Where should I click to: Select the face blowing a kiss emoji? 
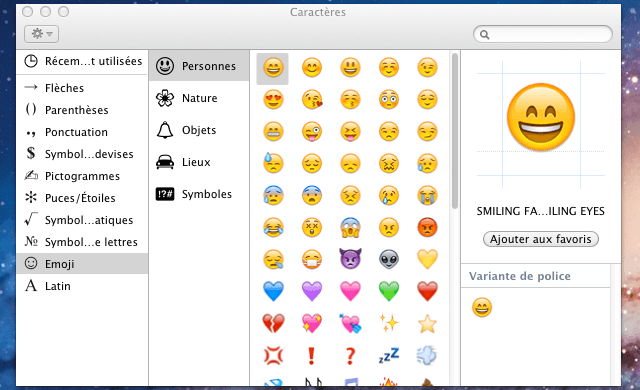click(x=312, y=100)
